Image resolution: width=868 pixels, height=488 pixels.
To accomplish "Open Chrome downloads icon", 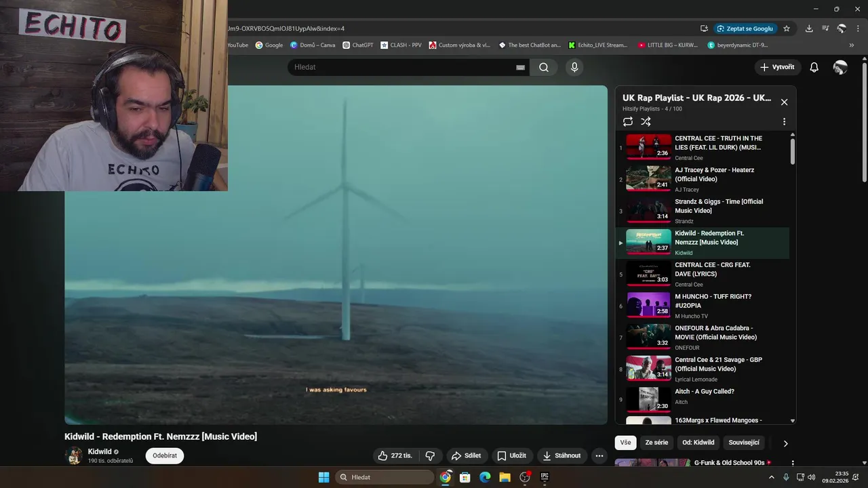I will 809,28.
